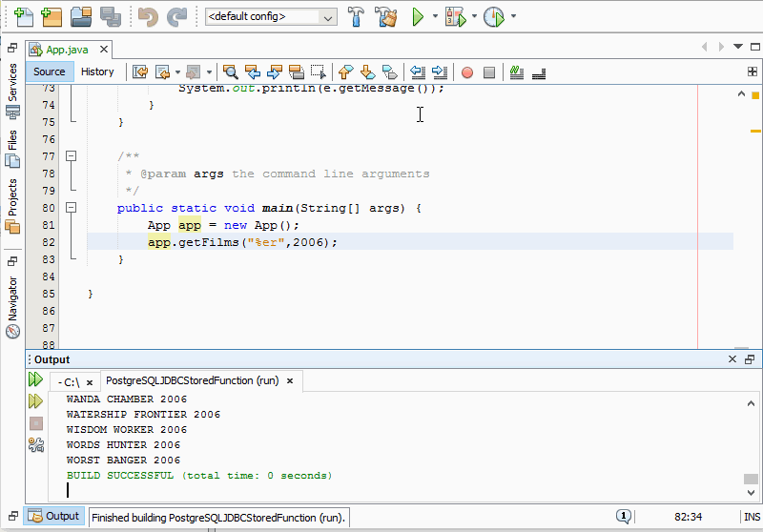Switch editor to History view

coord(97,72)
